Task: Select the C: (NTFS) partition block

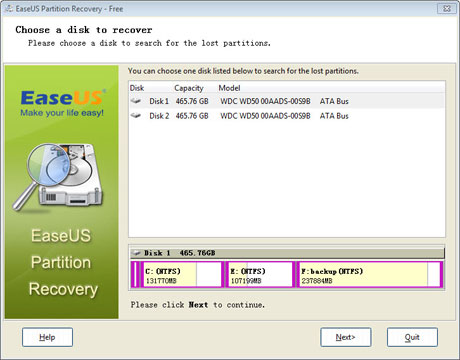Action: click(183, 275)
